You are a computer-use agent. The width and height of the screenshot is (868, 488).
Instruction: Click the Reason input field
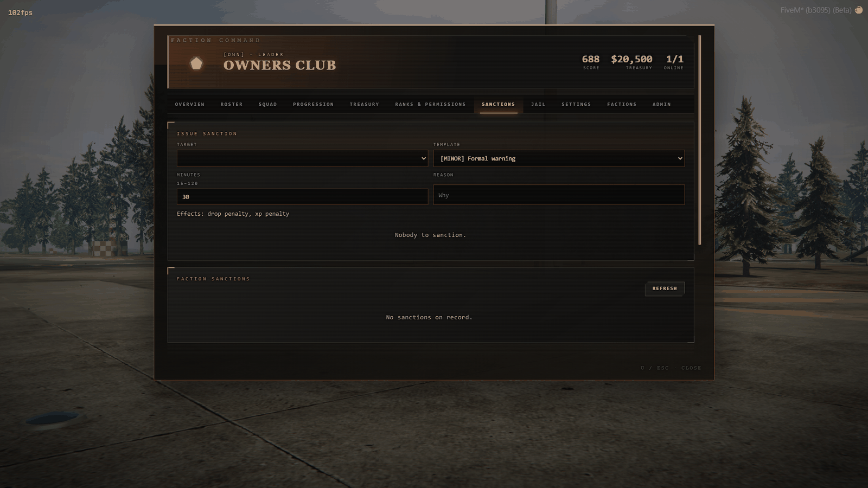(x=559, y=195)
